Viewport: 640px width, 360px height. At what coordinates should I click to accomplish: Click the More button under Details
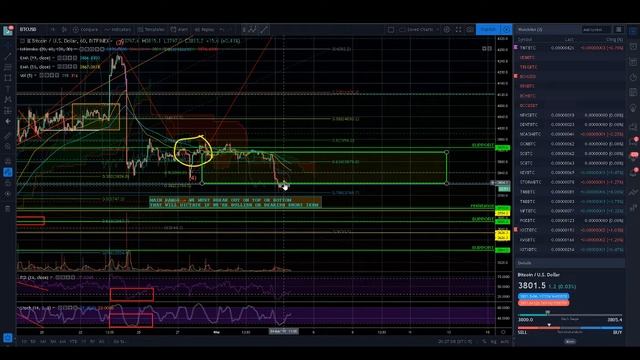coord(570,341)
